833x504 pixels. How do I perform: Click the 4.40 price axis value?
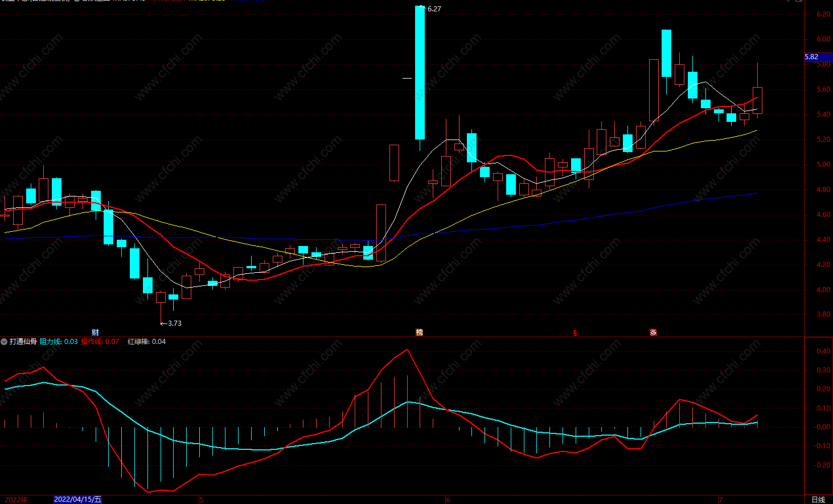pyautogui.click(x=823, y=240)
